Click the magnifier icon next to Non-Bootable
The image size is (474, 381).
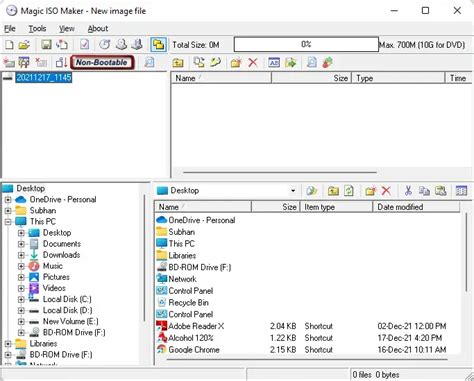pyautogui.click(x=149, y=62)
